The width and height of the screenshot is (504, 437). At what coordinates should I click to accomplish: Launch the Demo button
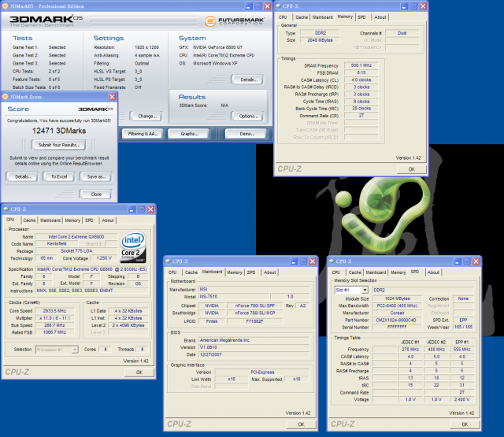point(246,134)
